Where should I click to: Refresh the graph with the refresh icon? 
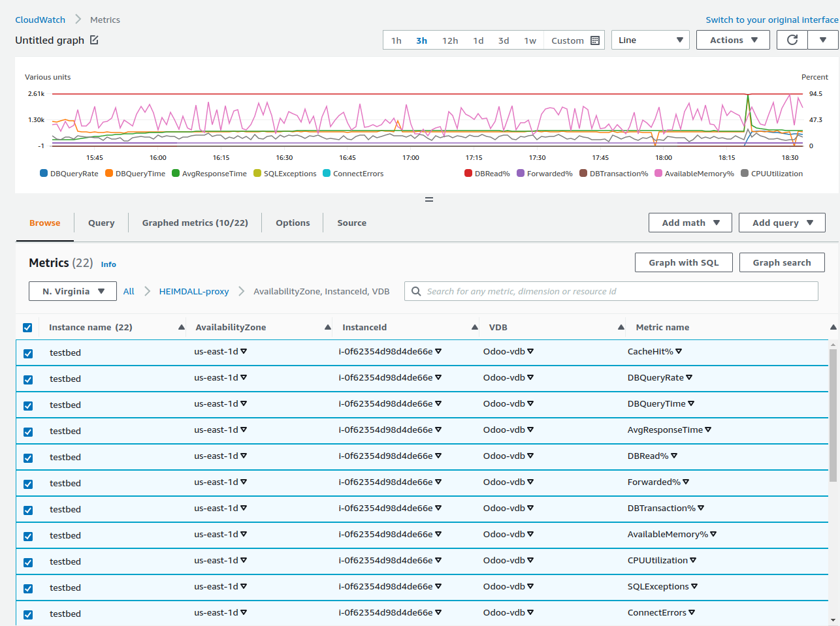click(x=792, y=39)
